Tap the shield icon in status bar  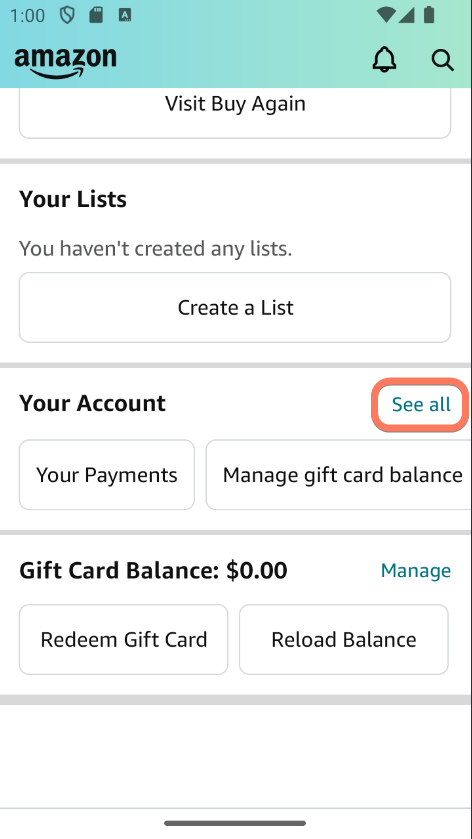coord(67,15)
